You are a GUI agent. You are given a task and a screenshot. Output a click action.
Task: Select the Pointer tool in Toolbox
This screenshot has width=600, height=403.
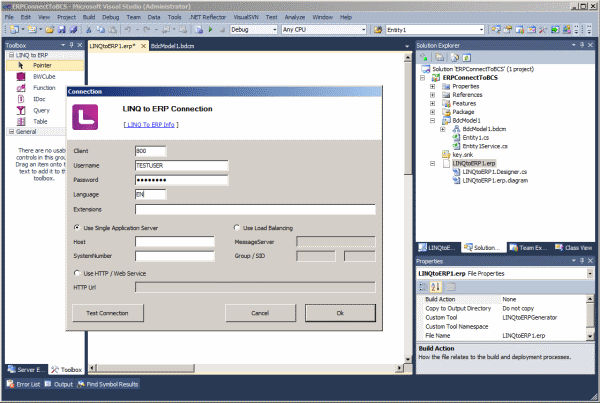click(x=45, y=65)
